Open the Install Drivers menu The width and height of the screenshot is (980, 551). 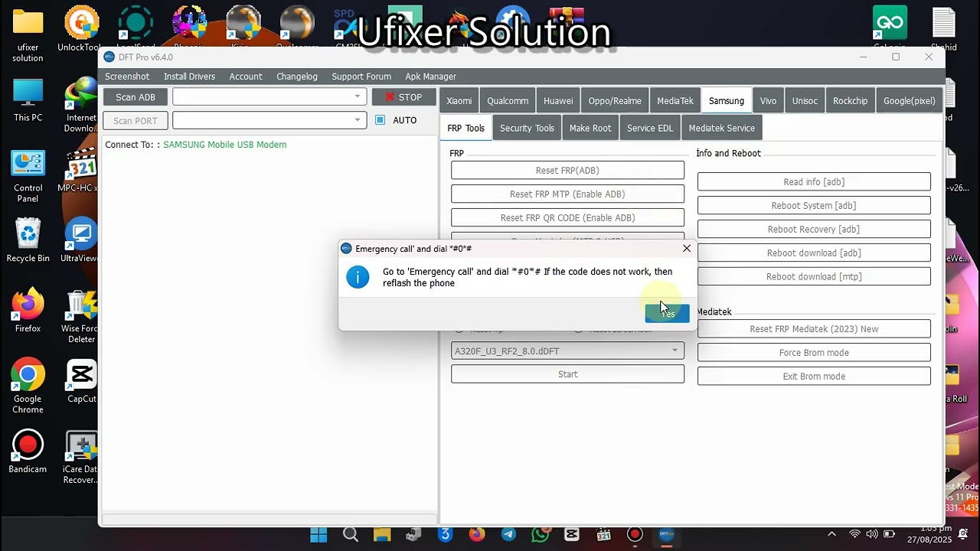[189, 77]
